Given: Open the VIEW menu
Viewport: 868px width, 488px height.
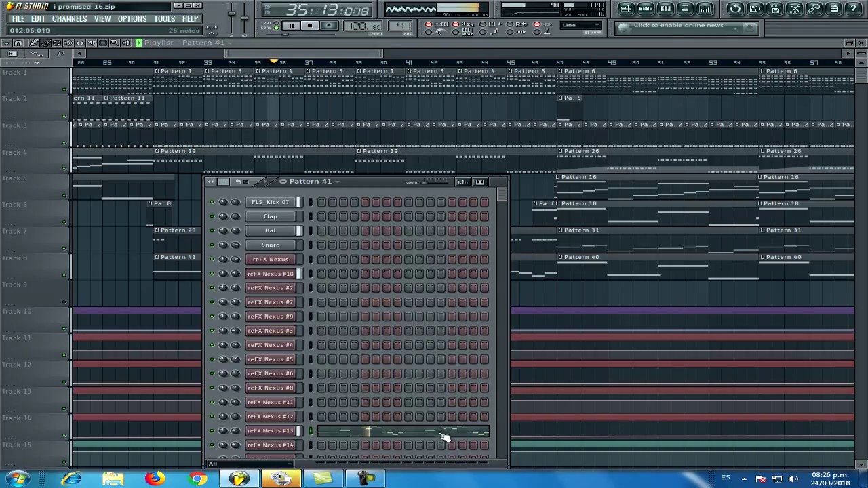Looking at the screenshot, I should click(x=102, y=19).
